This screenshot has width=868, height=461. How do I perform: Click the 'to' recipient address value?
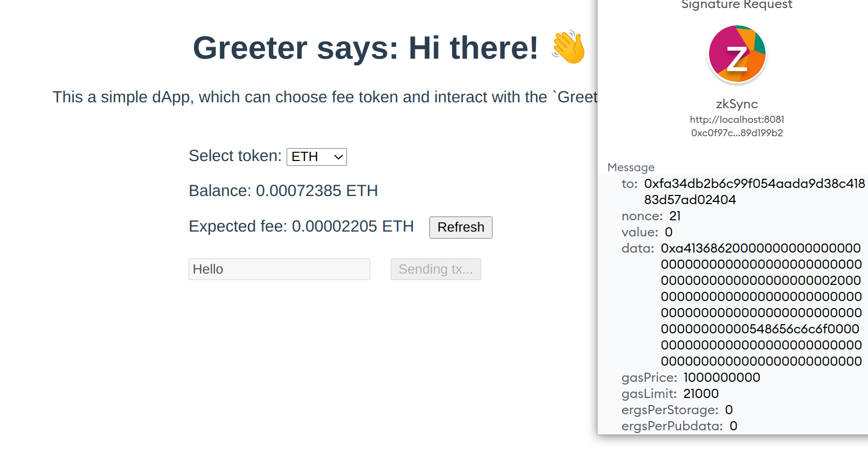pyautogui.click(x=754, y=192)
